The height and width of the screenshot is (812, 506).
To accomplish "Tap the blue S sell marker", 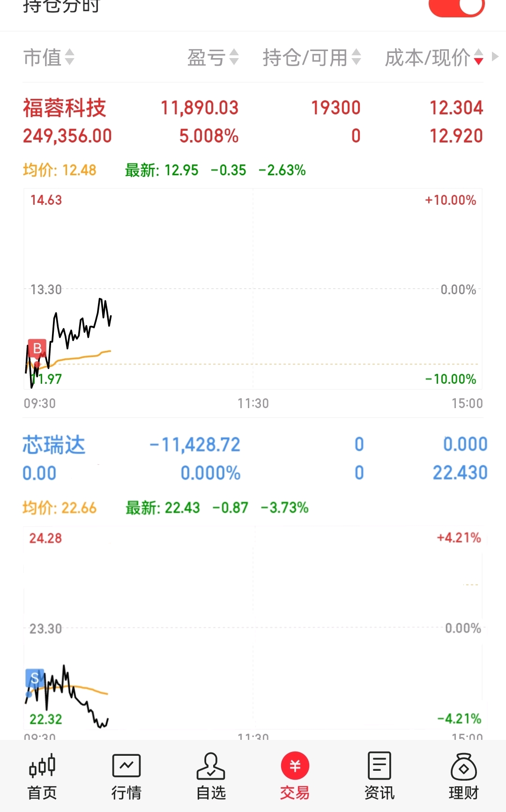I will pos(35,678).
